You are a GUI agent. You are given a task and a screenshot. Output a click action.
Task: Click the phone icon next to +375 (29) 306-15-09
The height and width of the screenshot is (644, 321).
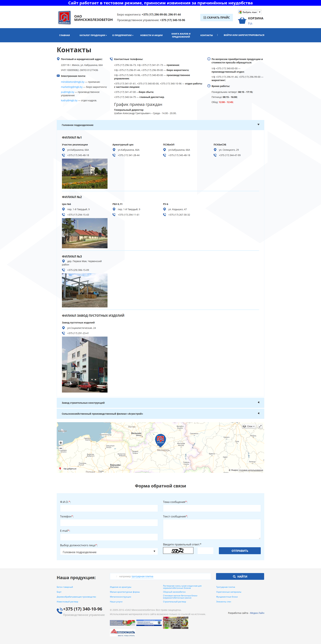[x=63, y=270]
